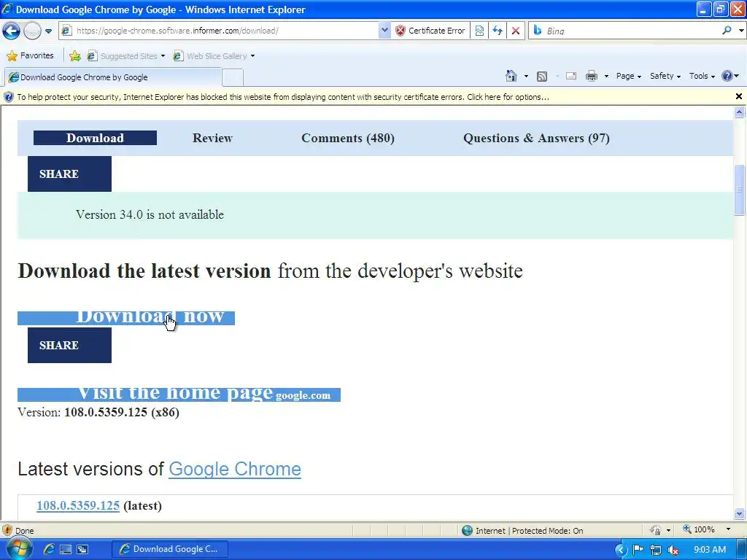Click the SHARE button below Download now
The image size is (747, 560).
(69, 345)
